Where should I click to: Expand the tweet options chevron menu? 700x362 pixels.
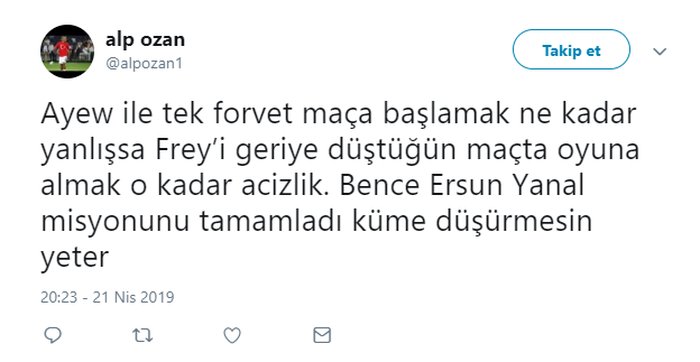point(659,51)
